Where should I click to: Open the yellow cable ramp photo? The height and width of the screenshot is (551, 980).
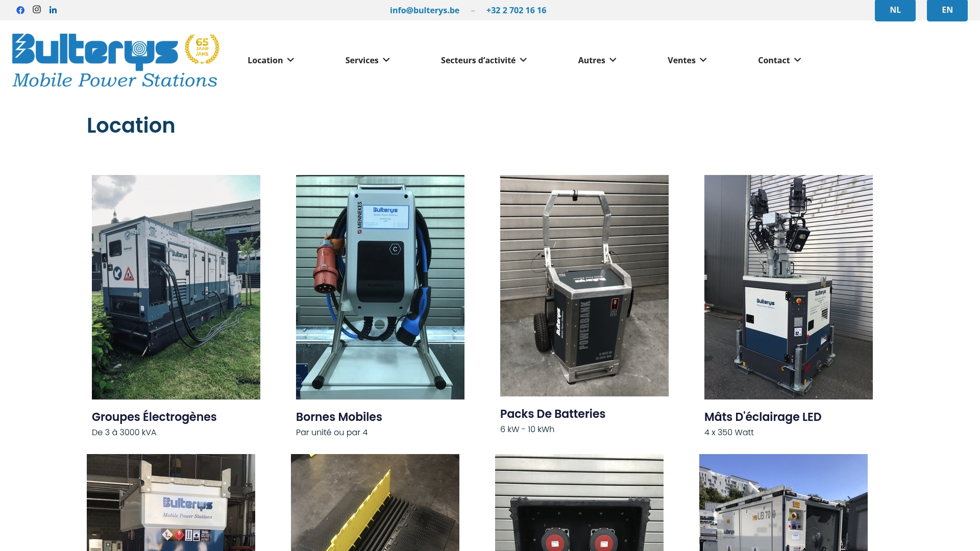coord(375,503)
